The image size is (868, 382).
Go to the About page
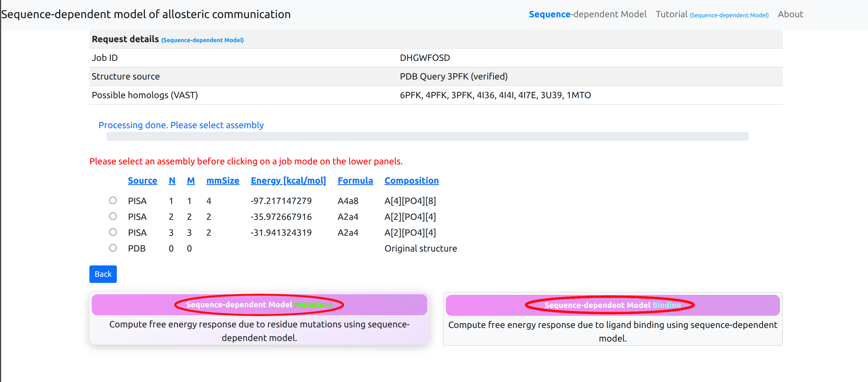tap(790, 14)
